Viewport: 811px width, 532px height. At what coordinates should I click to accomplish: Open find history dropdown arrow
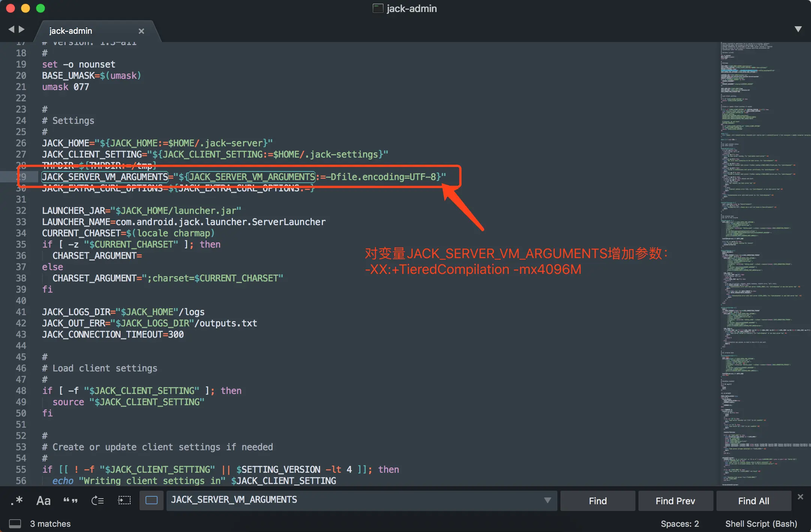[547, 500]
